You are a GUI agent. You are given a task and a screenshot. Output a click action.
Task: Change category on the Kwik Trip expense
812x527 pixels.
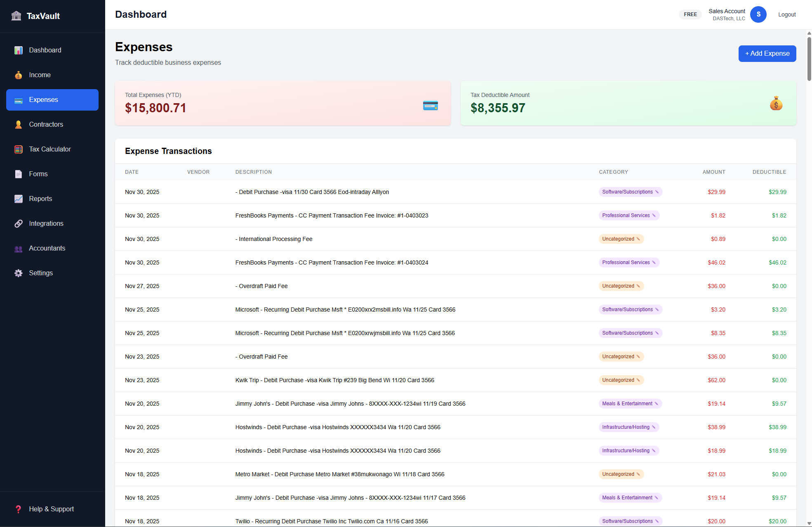click(638, 380)
